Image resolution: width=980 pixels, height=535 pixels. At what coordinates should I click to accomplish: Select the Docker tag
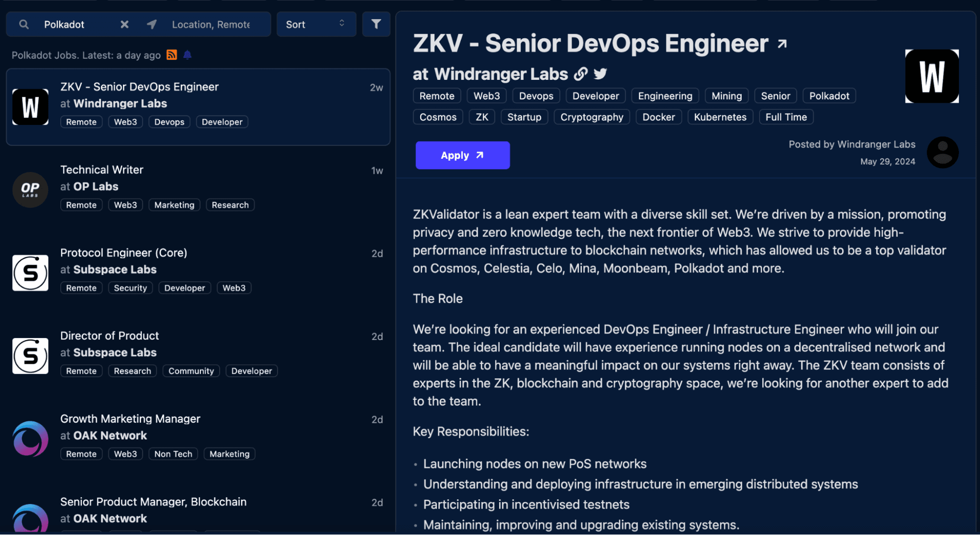coord(658,117)
